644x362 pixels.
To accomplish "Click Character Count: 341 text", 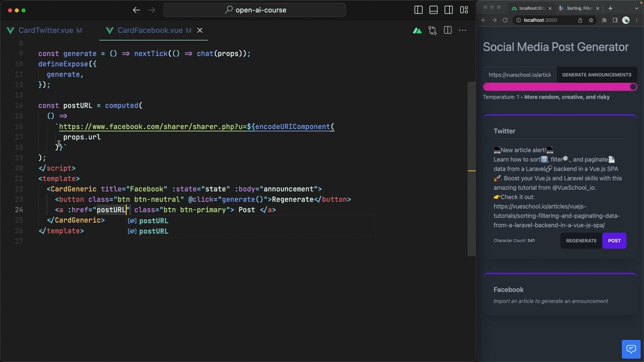I will tap(514, 240).
